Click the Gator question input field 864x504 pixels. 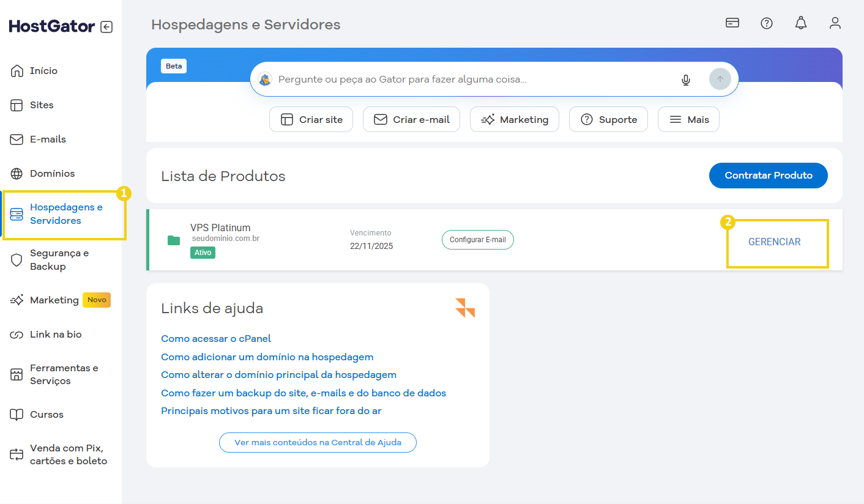(x=428, y=79)
